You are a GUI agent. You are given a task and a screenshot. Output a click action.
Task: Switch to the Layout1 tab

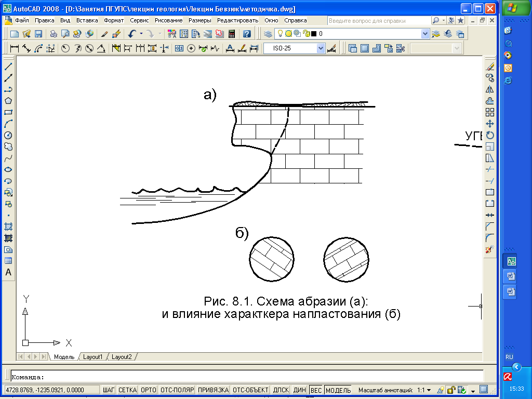[92, 357]
